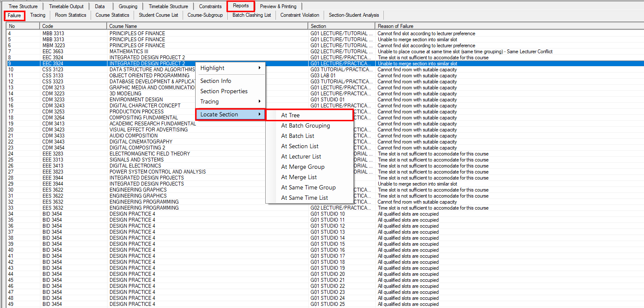Open the Batch Clashing List sub-tab
Screen dimensions: 644x308
point(251,15)
